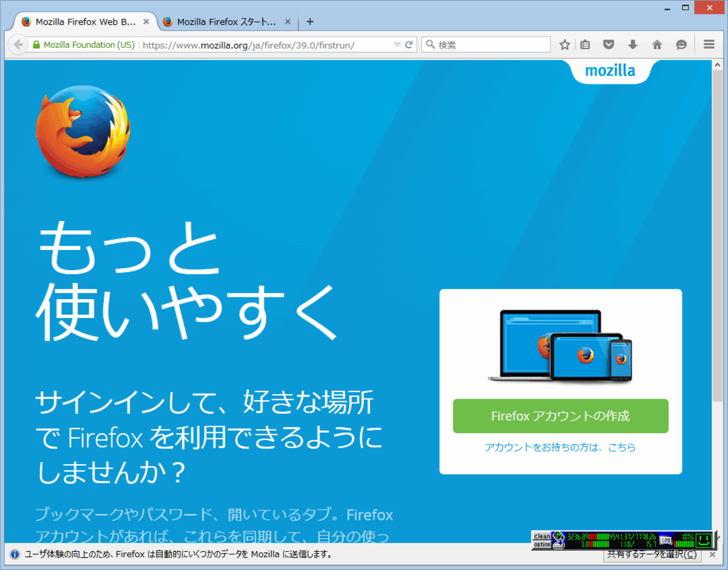728x570 pixels.
Task: Click the 'サインインして、好きな場所' subheading text
Action: pyautogui.click(x=204, y=403)
